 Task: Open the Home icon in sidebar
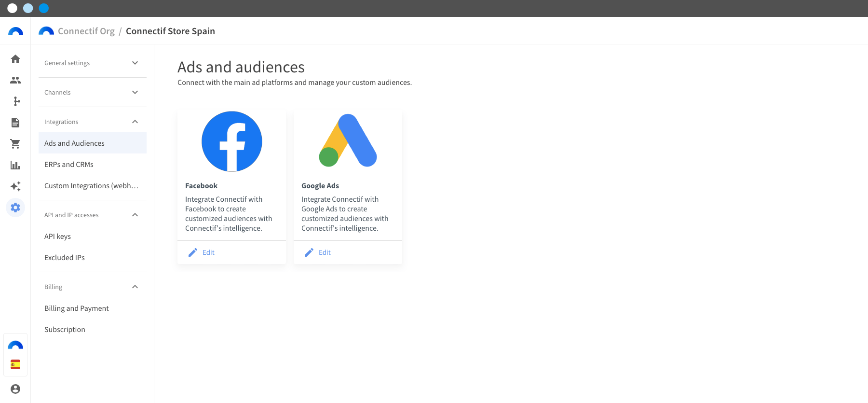coord(15,59)
